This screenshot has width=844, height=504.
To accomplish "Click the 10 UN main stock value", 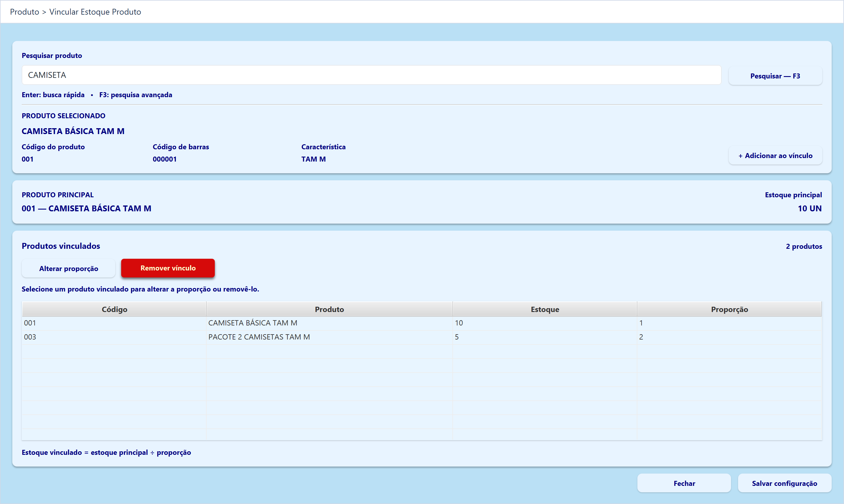I will [x=809, y=208].
